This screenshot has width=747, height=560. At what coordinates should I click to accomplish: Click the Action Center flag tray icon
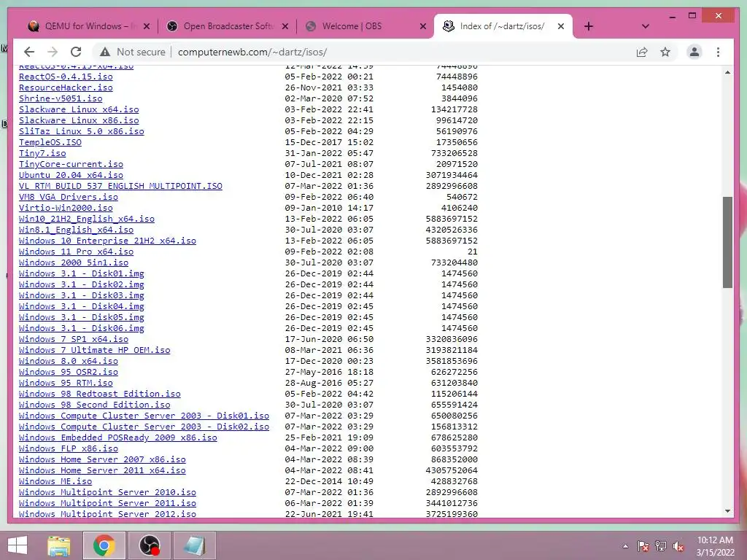tap(643, 546)
